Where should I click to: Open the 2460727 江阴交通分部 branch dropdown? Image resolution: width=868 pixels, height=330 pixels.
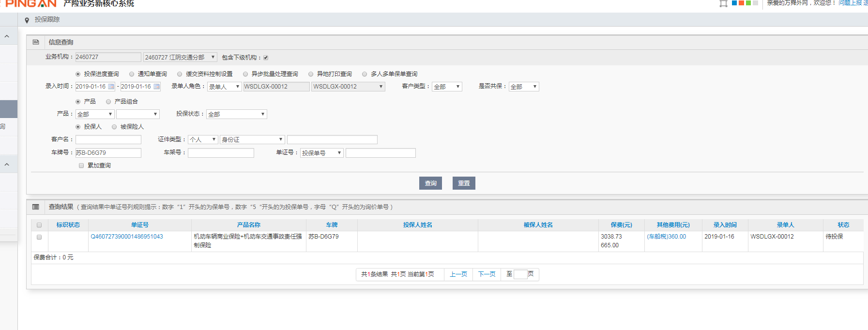[x=180, y=57]
